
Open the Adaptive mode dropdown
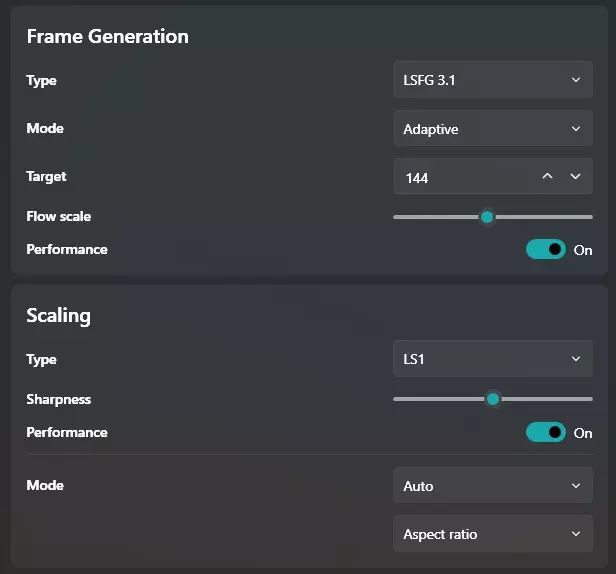492,129
